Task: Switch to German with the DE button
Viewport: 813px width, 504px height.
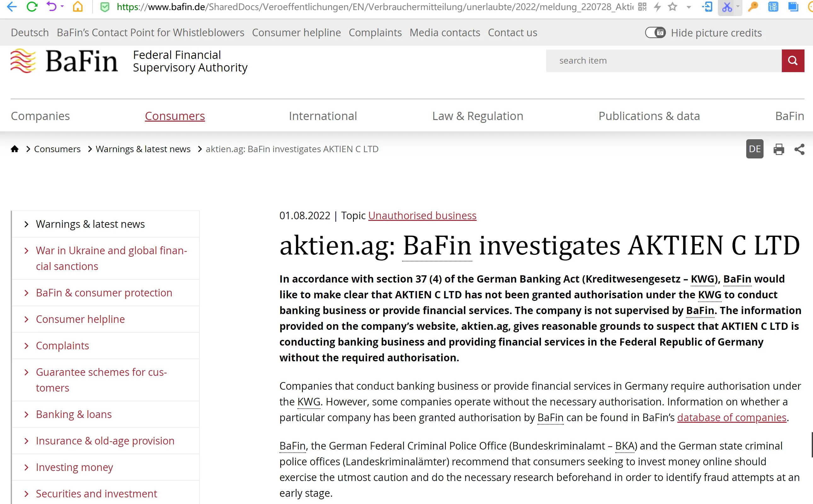Action: tap(755, 149)
